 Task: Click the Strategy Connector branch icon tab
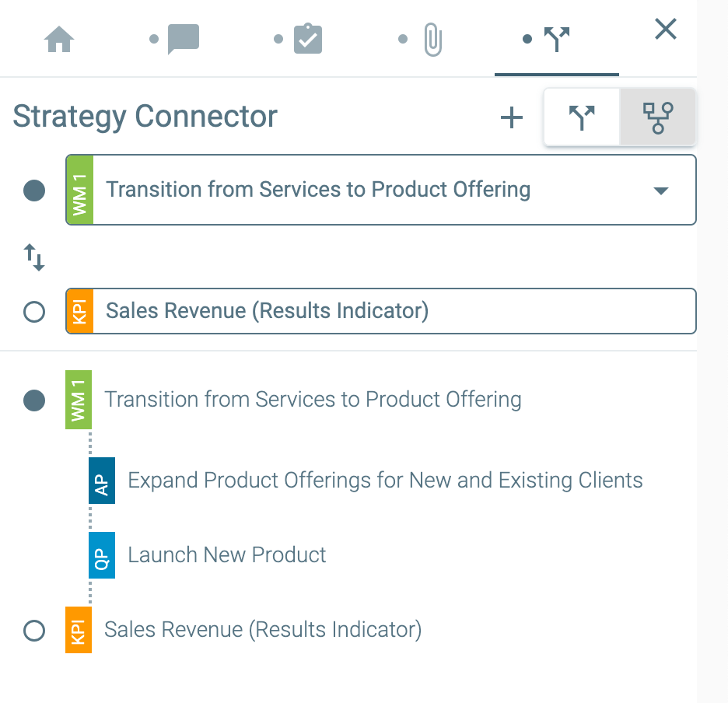(x=557, y=38)
